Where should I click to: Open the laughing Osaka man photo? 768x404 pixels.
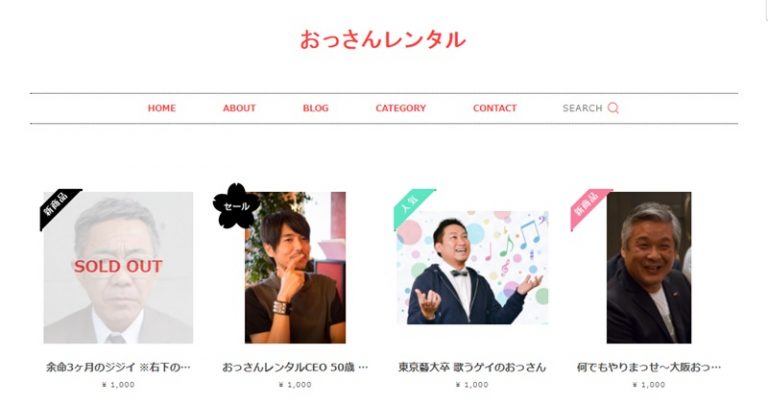tap(649, 267)
